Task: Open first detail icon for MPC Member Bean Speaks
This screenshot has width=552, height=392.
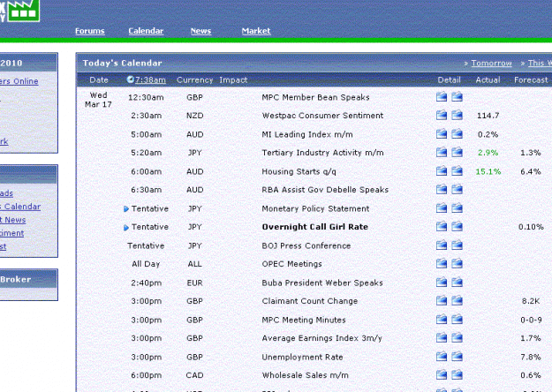Action: pos(442,97)
